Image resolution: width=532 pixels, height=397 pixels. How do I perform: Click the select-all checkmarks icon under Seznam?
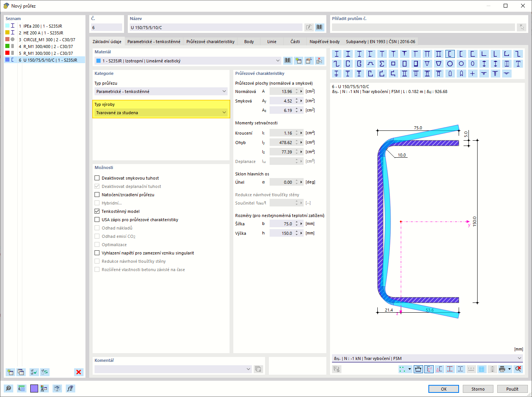coord(34,372)
